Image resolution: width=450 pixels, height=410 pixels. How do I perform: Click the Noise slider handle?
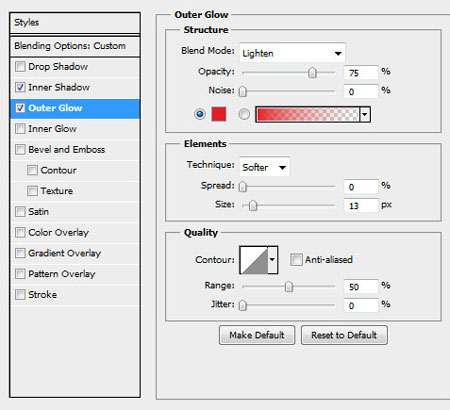pyautogui.click(x=243, y=91)
